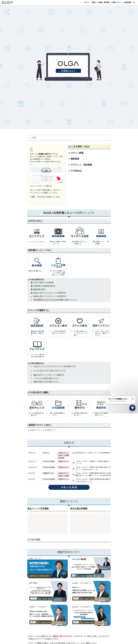Select the 新機能リリース tag on 2025/9/9 row
The image size is (138, 644).
[x=48, y=473]
